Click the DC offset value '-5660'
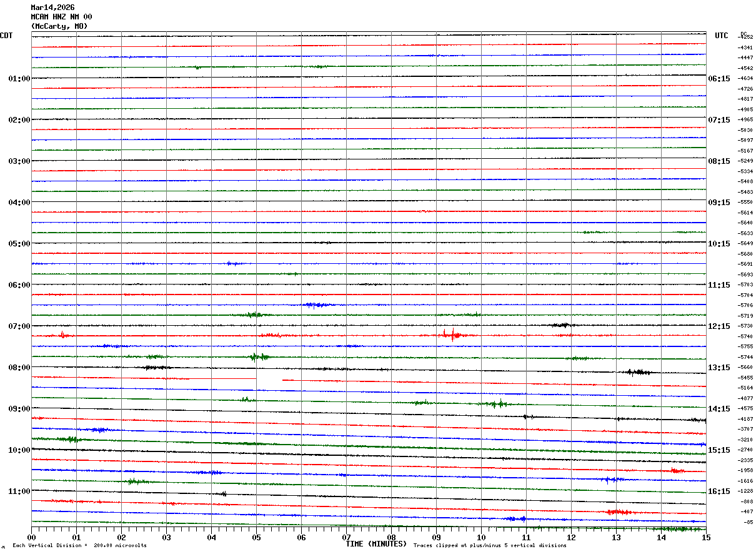This screenshot has width=756, height=554. point(745,368)
